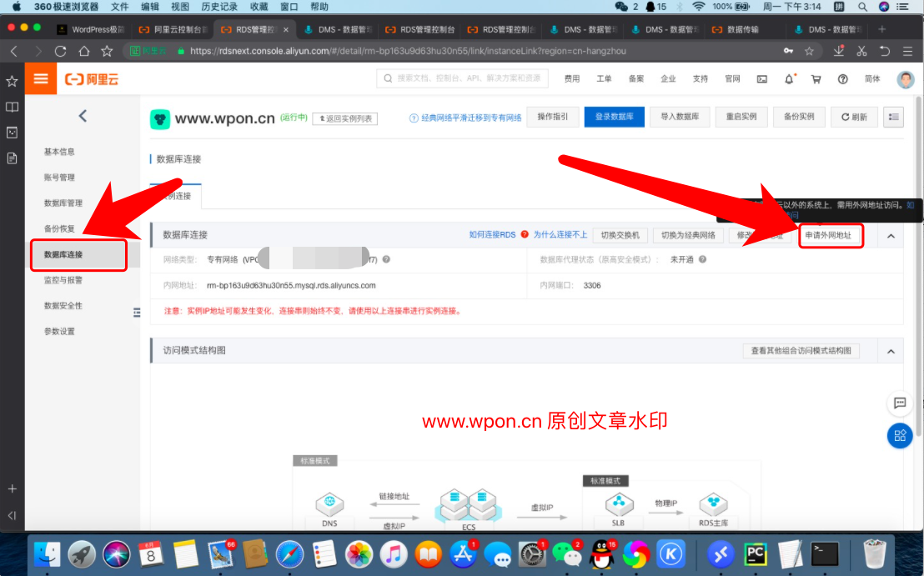Screen dimensions: 924x576
Task: Open the blue grid shortcut floating button
Action: tap(900, 436)
